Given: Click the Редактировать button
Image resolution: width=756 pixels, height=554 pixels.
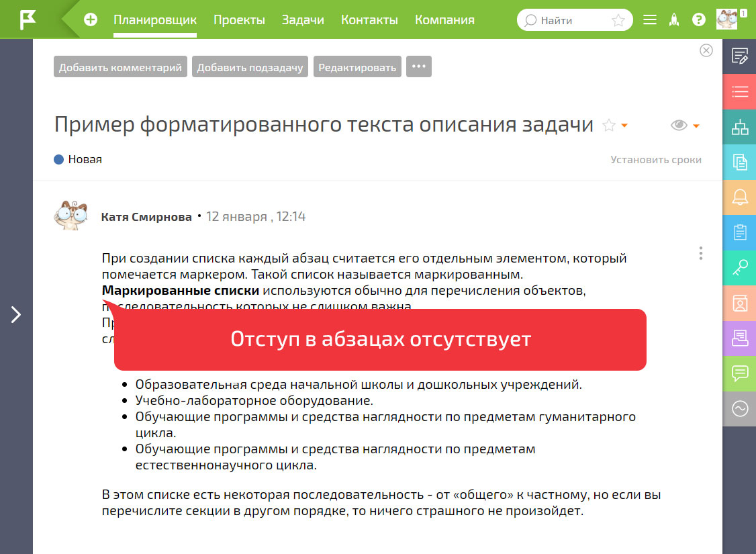Looking at the screenshot, I should point(357,67).
